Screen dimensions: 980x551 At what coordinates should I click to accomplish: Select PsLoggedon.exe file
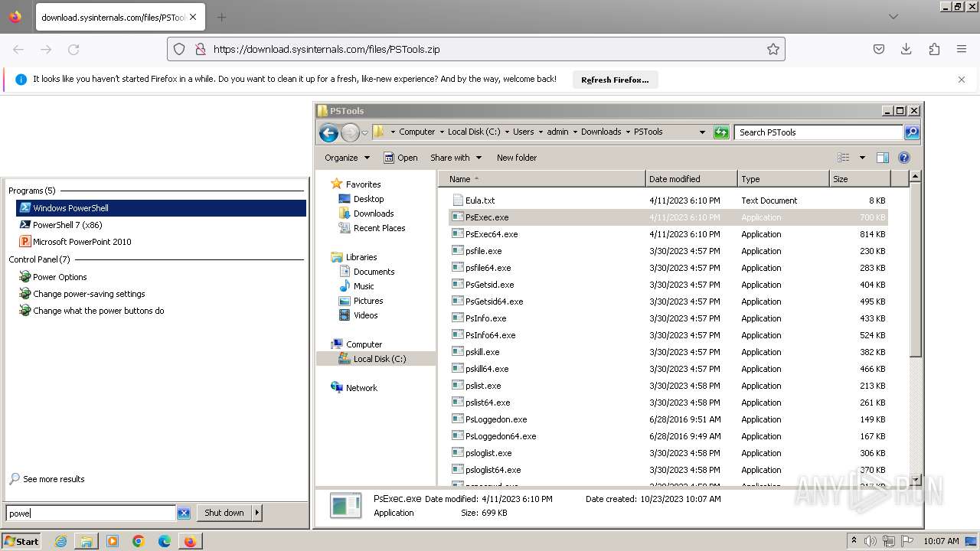pyautogui.click(x=496, y=419)
